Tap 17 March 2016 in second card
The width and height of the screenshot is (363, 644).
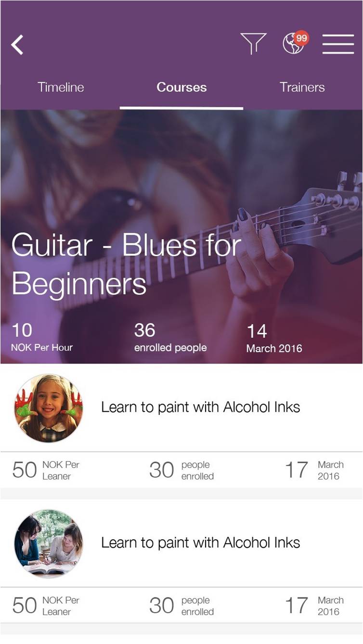314,606
